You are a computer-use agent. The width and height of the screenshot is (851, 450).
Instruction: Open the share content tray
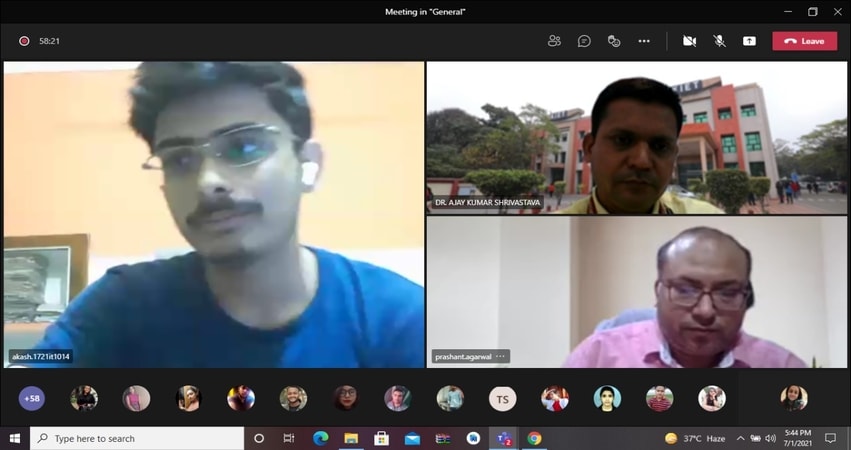pos(749,41)
